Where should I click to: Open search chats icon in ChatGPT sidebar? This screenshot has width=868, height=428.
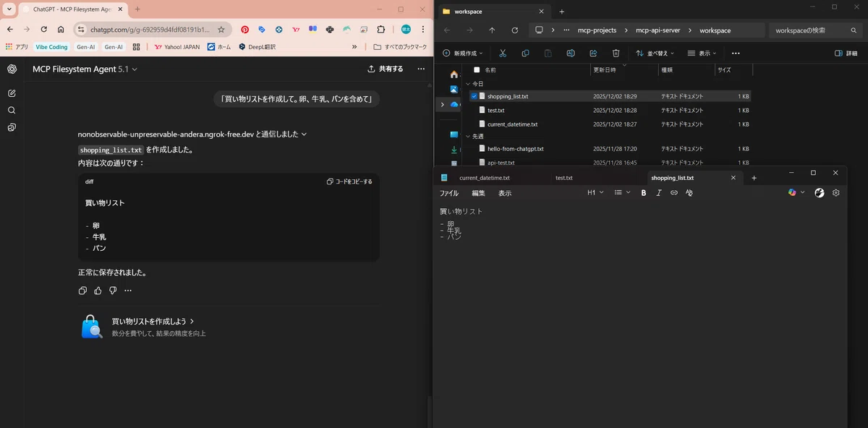[12, 111]
